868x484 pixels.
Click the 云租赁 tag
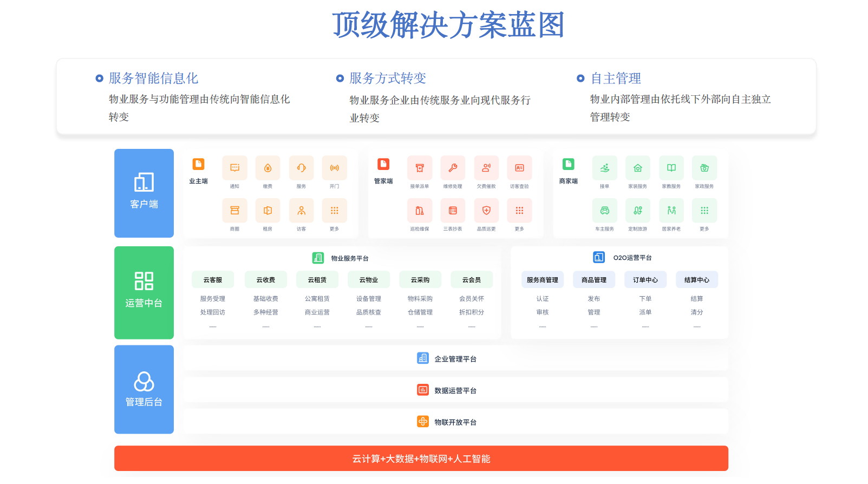[x=317, y=280]
